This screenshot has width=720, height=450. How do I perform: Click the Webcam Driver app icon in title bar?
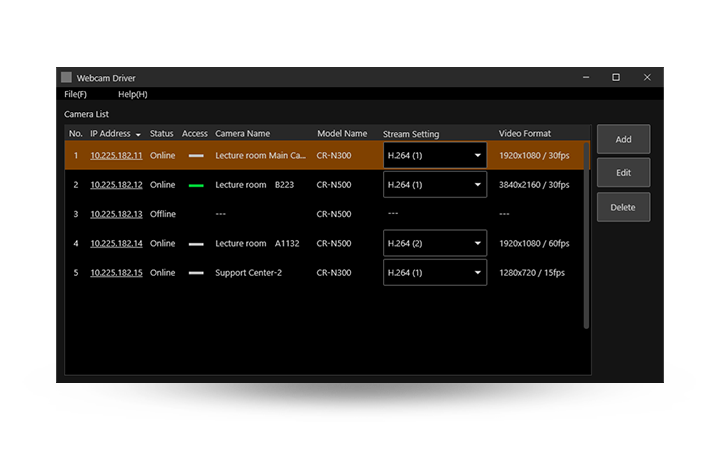(67, 77)
